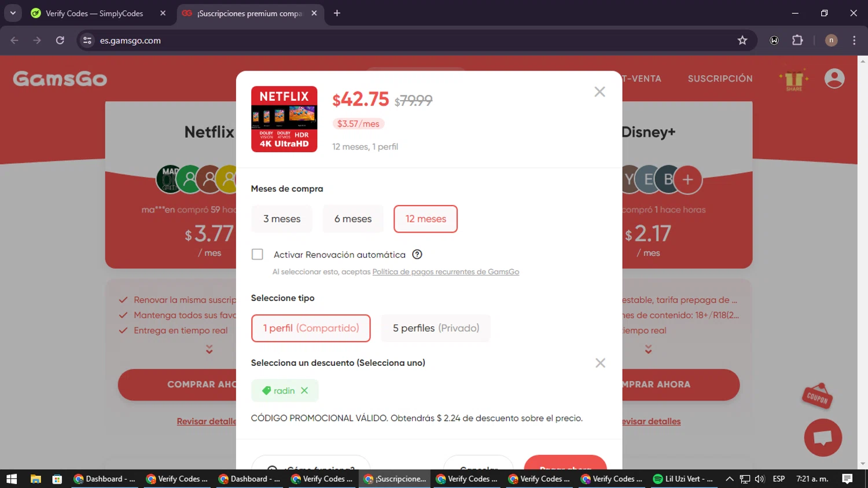Click the $42.75 price text
This screenshot has width=868, height=488.
point(361,100)
